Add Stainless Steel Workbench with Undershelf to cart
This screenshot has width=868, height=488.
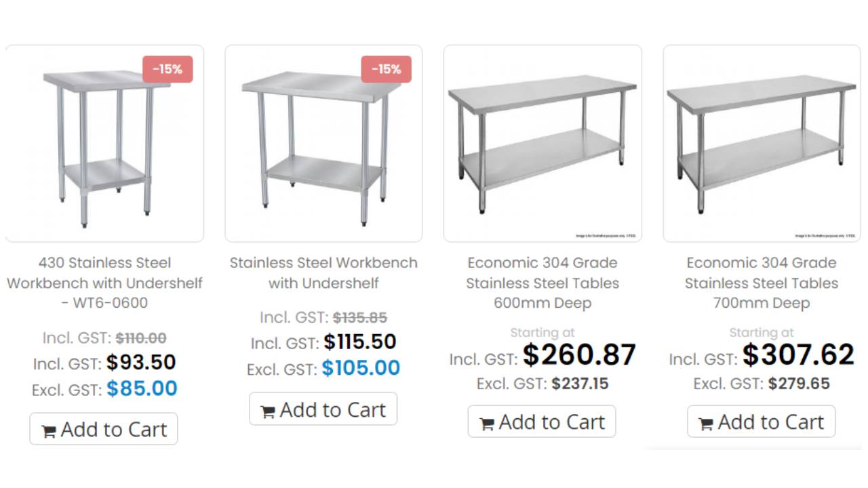[323, 409]
